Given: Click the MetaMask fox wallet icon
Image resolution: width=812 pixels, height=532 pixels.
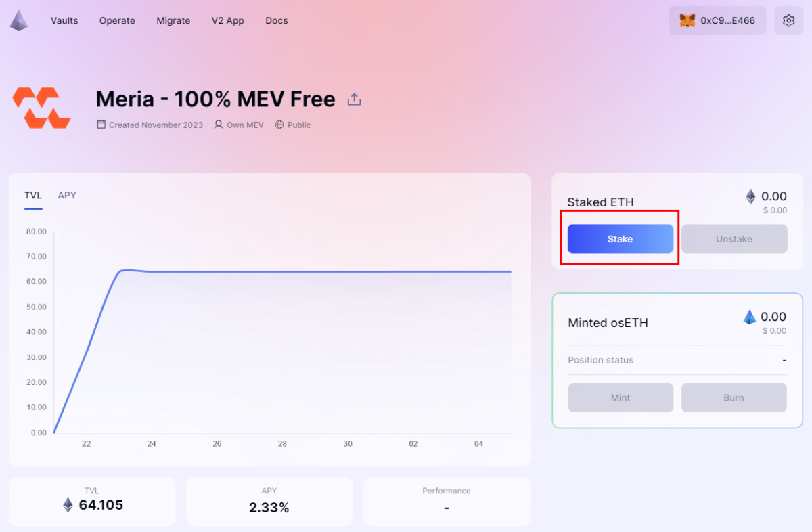Looking at the screenshot, I should tap(687, 20).
